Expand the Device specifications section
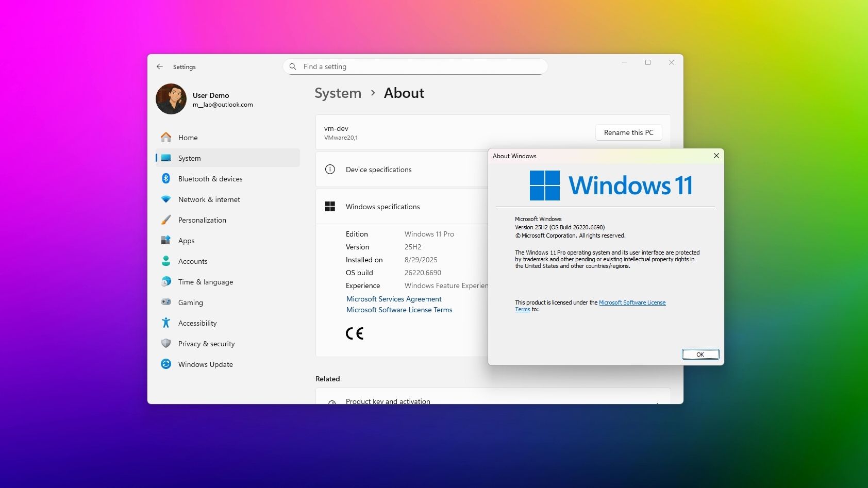The width and height of the screenshot is (868, 488). coord(402,170)
